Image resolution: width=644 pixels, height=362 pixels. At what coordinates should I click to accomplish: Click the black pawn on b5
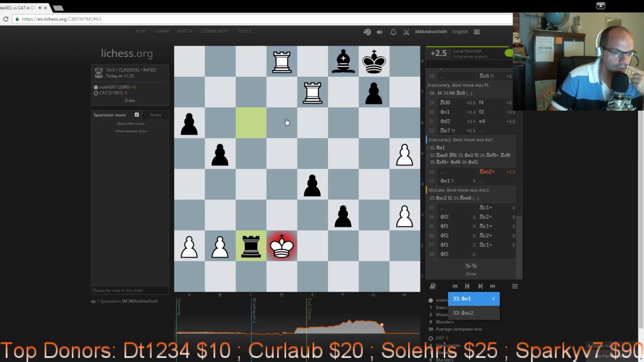coord(220,154)
